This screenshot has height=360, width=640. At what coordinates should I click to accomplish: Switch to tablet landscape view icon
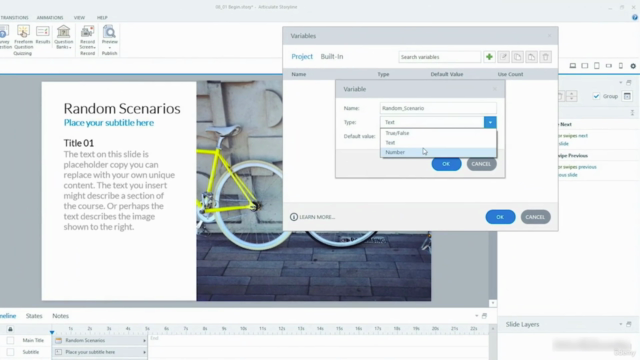point(584,66)
